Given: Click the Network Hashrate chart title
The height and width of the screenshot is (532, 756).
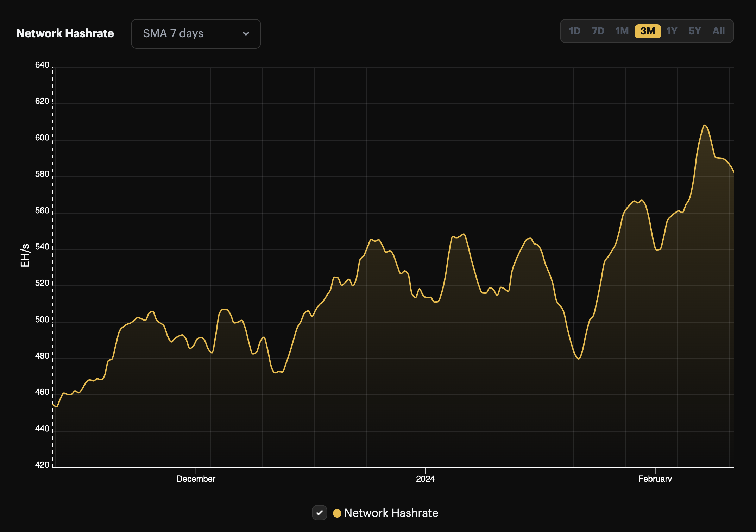Looking at the screenshot, I should (x=65, y=33).
